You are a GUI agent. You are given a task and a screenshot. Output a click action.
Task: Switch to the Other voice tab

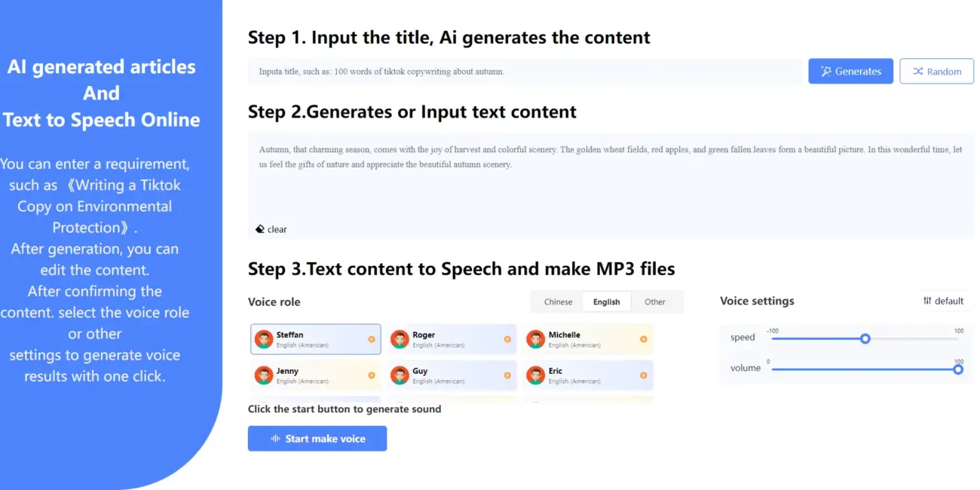655,302
